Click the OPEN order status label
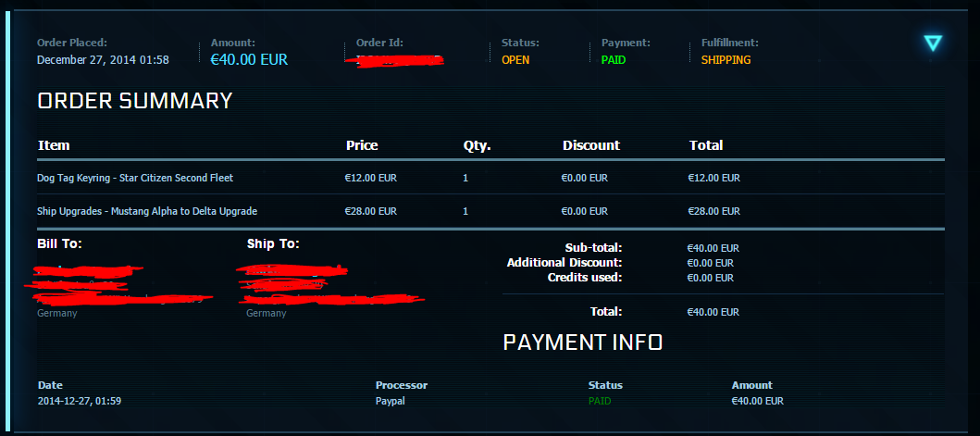 pos(515,60)
